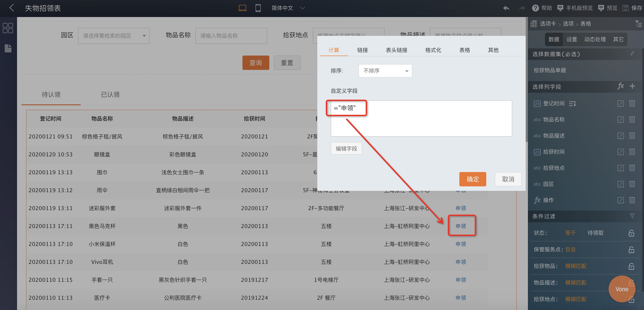Toggle the lock on 保管服务点 filter

(631, 250)
